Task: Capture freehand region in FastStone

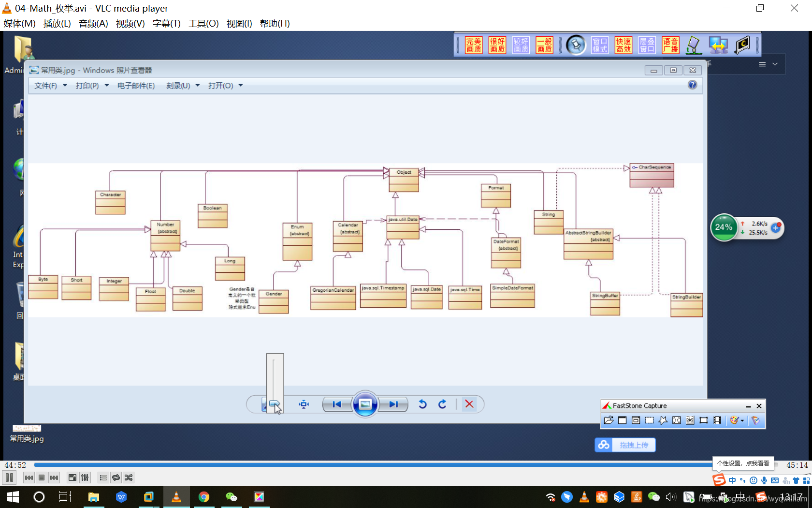Action: click(x=663, y=420)
